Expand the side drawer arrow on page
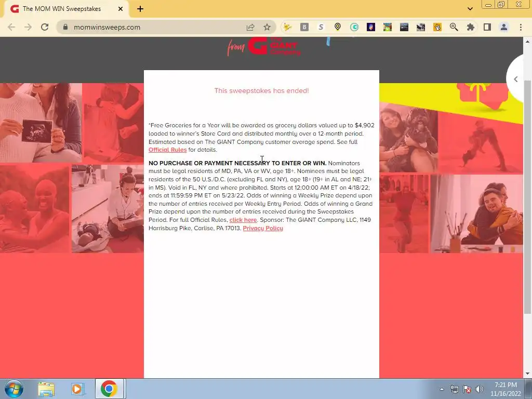The image size is (532, 399). (x=516, y=79)
